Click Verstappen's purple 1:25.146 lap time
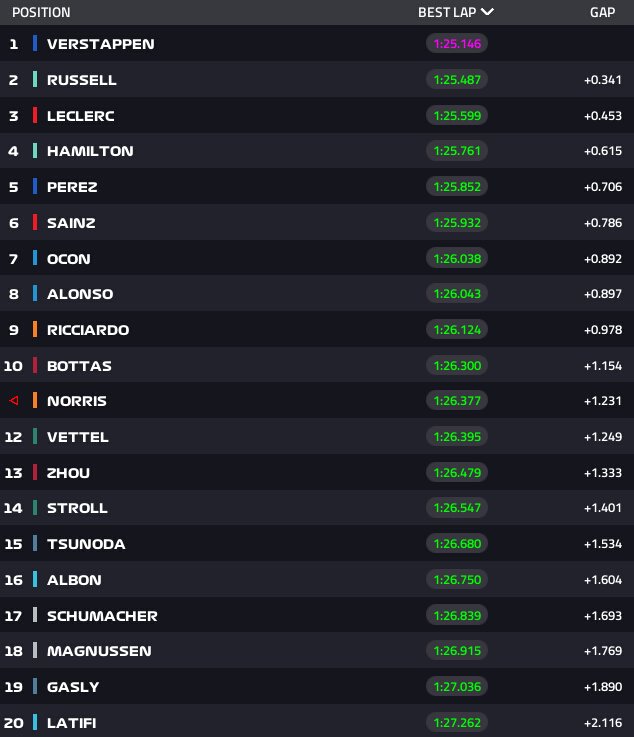The height and width of the screenshot is (737, 634). point(456,44)
